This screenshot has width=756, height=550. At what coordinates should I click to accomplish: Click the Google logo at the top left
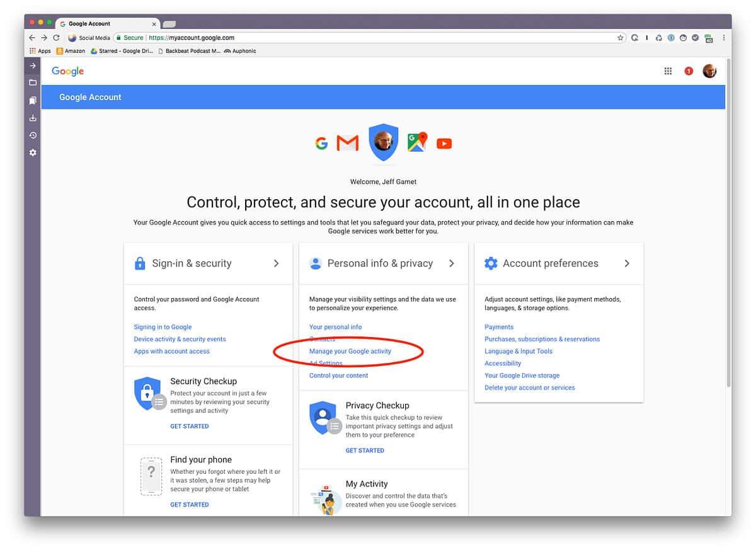click(x=68, y=72)
